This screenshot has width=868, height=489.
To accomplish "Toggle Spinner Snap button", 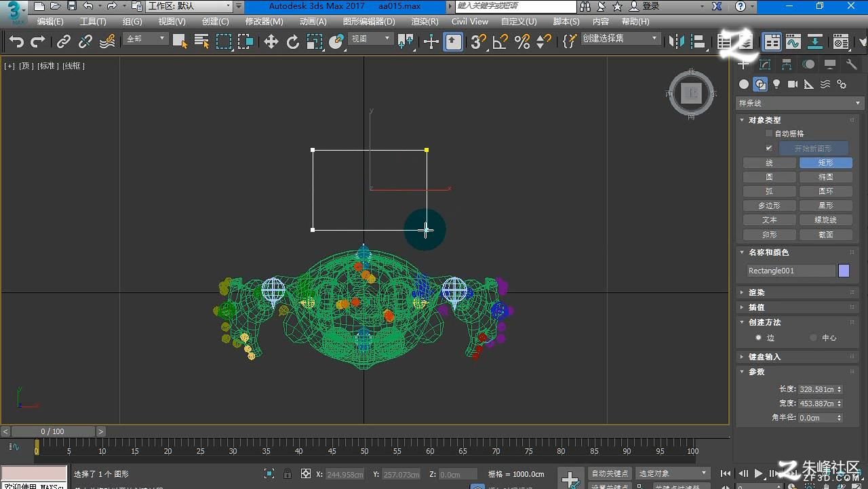I will pos(544,42).
